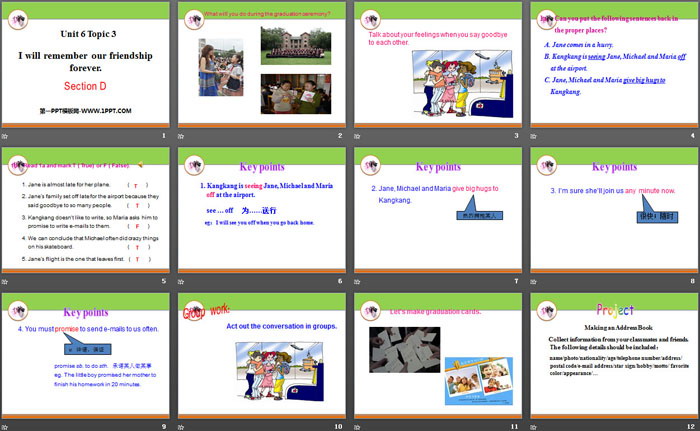This screenshot has width=700, height=431.
Task: Click the blue callout box on slide 7
Action: coord(479,216)
